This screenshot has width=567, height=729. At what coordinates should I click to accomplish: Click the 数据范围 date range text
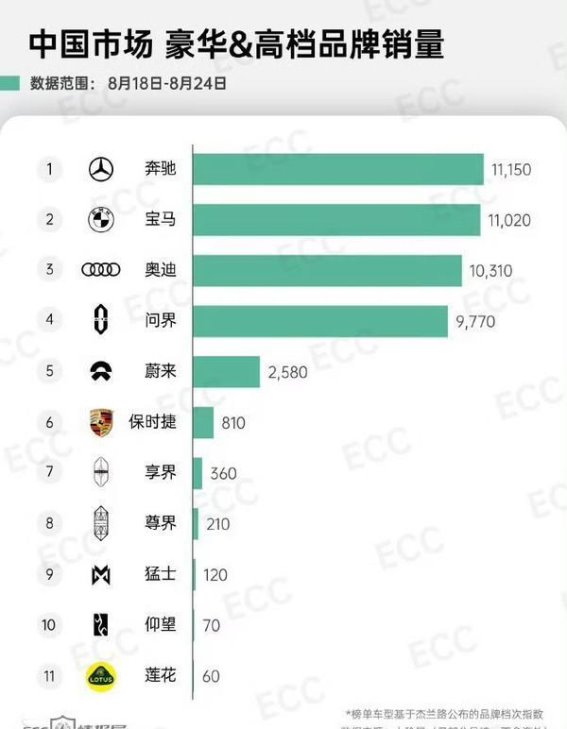[128, 84]
